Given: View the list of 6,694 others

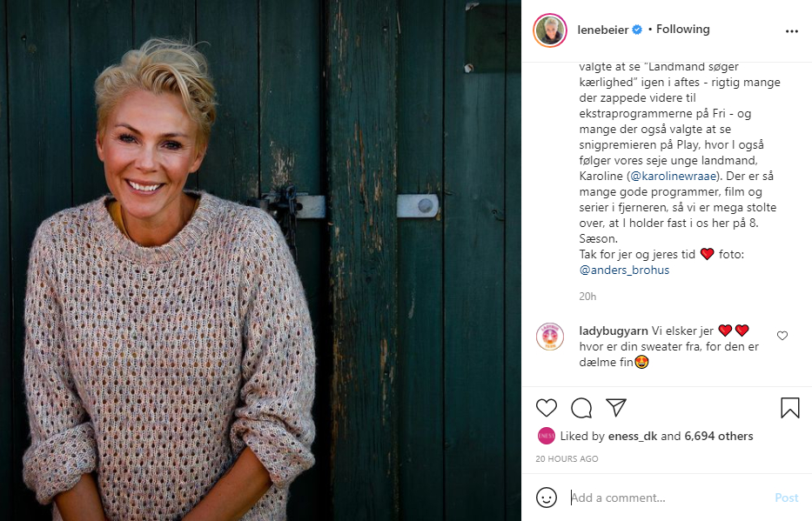Looking at the screenshot, I should (718, 436).
